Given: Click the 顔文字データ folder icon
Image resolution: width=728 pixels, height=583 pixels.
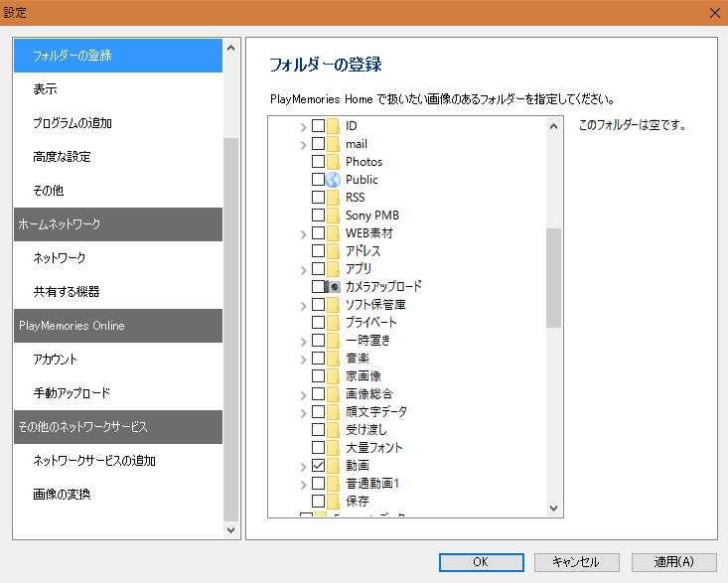Looking at the screenshot, I should coord(333,412).
